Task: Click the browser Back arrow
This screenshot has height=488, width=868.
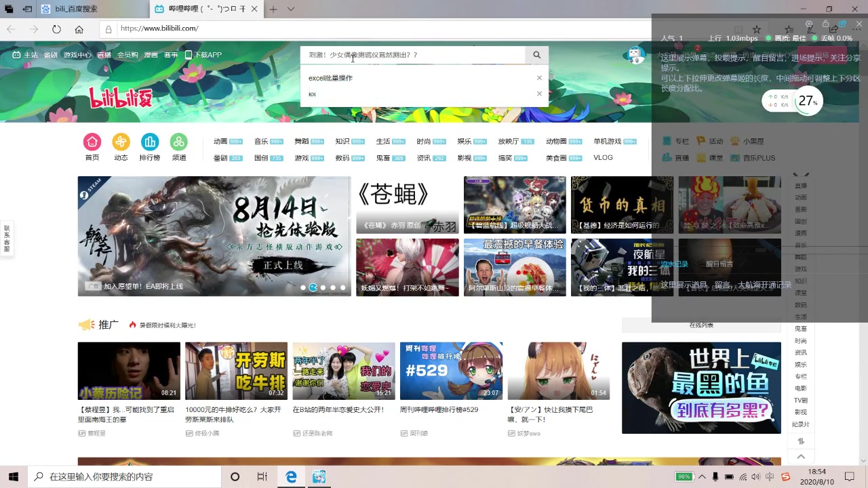Action: coord(11,29)
